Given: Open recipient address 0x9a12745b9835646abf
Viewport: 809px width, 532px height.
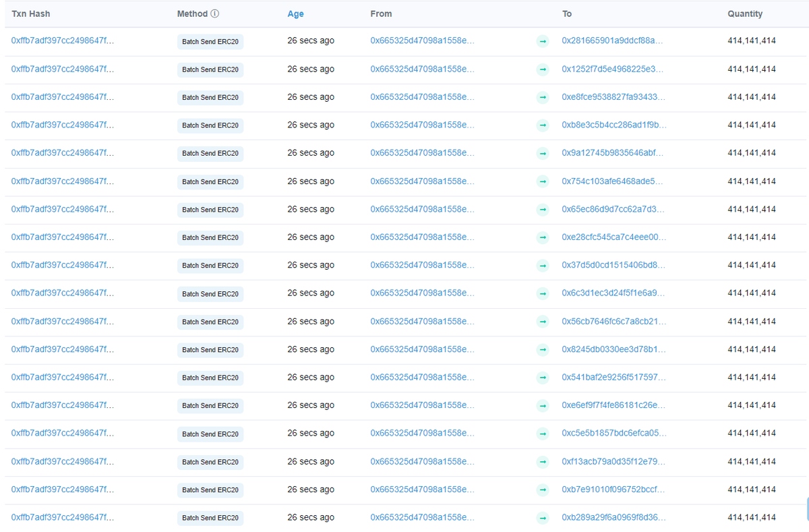Looking at the screenshot, I should point(612,152).
